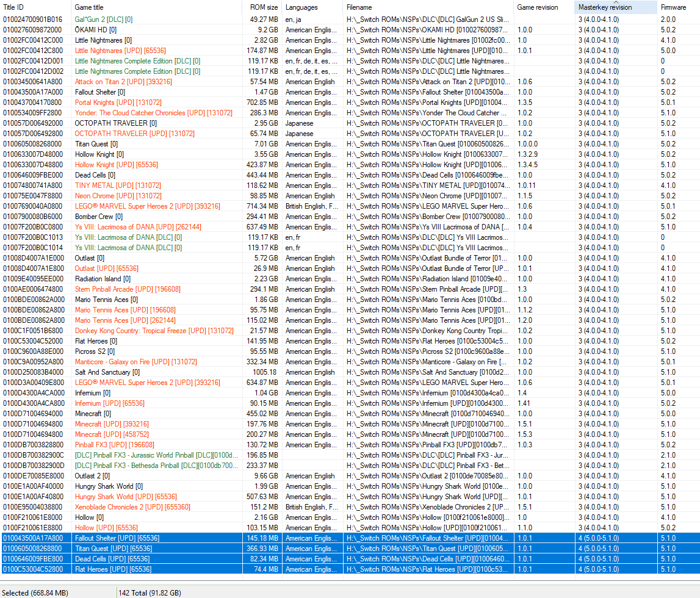The height and width of the screenshot is (598, 700).
Task: Click Neon Chrome [UPD] [131072]
Action: [x=118, y=196]
